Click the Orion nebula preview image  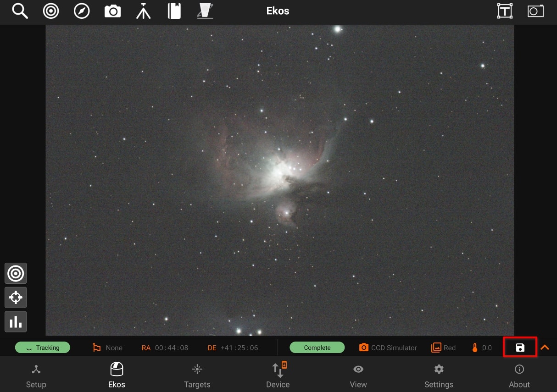click(x=279, y=180)
